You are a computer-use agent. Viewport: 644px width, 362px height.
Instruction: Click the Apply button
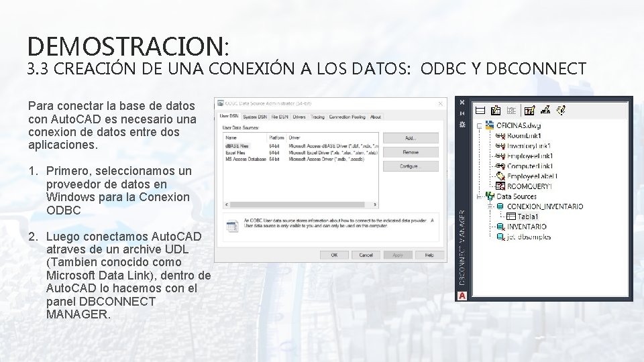click(398, 255)
